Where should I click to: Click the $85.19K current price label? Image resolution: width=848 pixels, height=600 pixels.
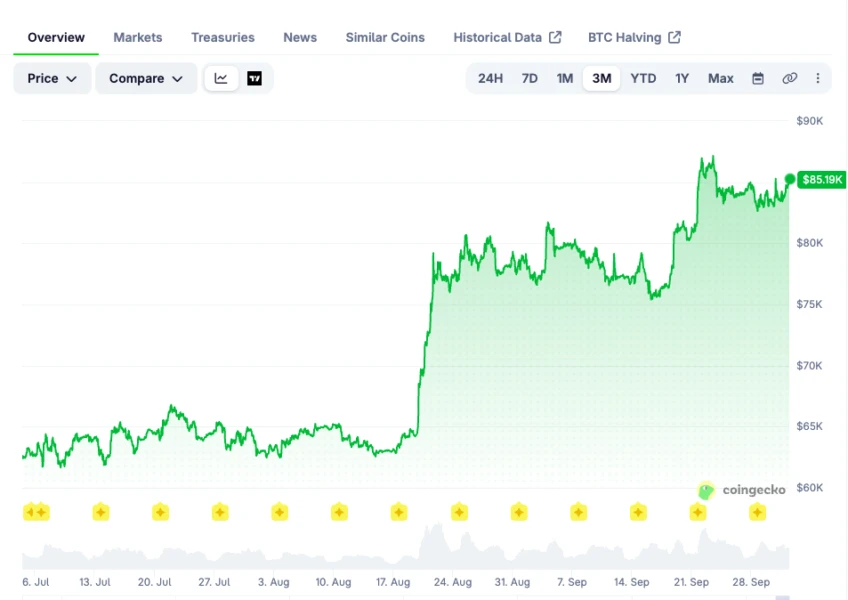pyautogui.click(x=822, y=180)
